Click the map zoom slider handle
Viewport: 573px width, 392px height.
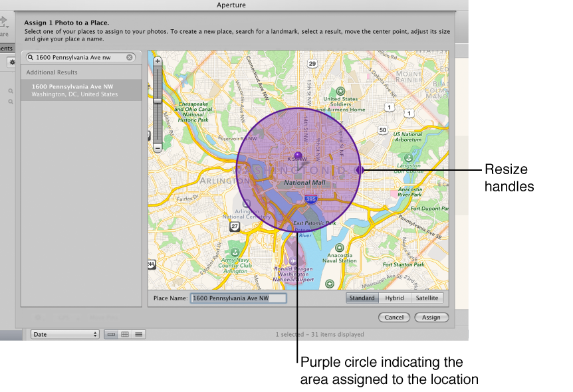[x=158, y=101]
